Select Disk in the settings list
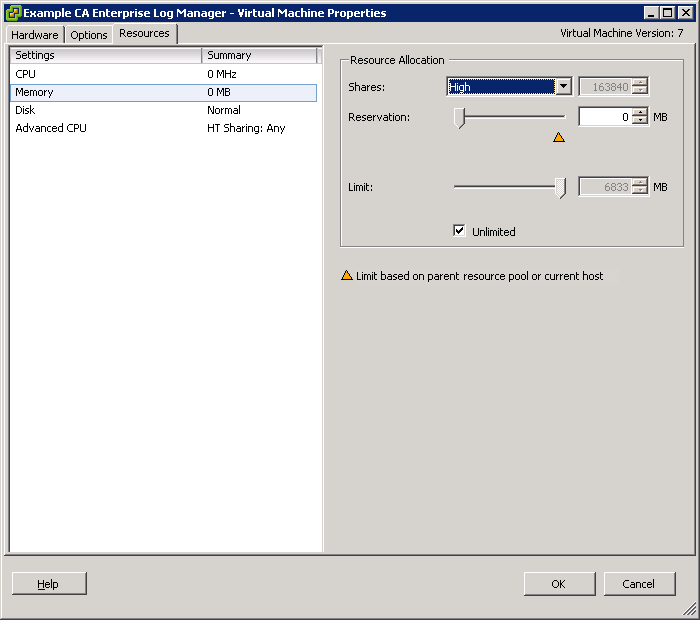 (25, 110)
